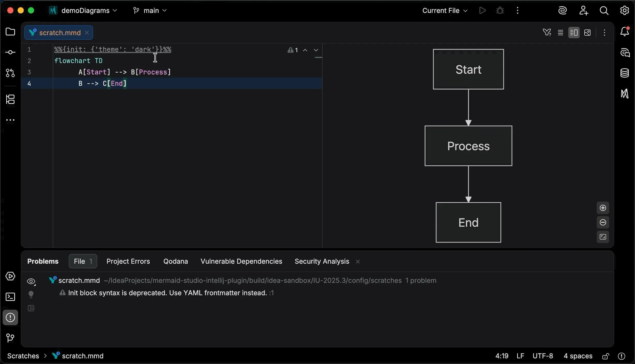Click the 4:19 caret position in status bar
This screenshot has width=635, height=364.
(x=501, y=356)
